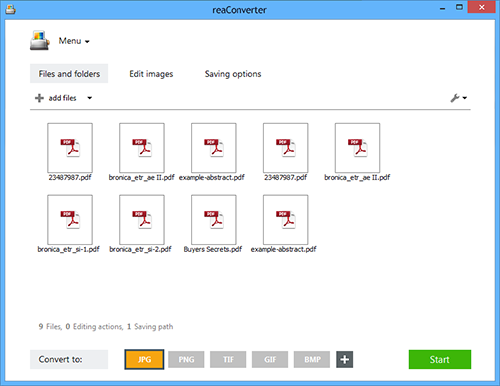
Task: Choose BMP as output format
Action: click(312, 359)
